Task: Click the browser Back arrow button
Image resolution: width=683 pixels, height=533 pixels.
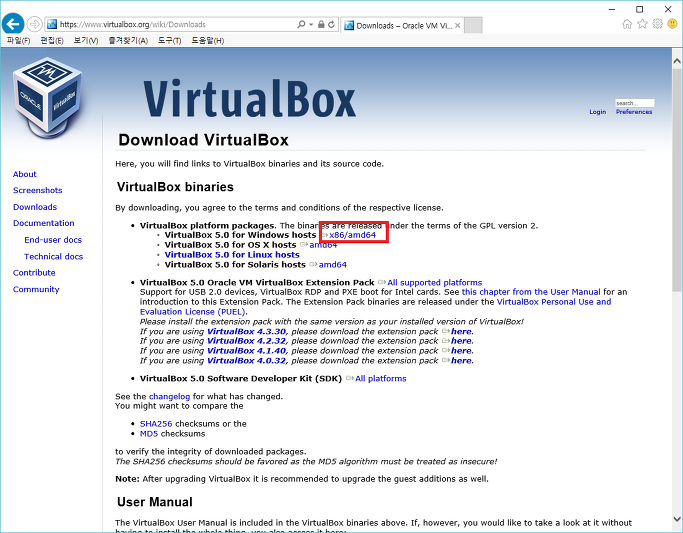Action: tap(13, 24)
